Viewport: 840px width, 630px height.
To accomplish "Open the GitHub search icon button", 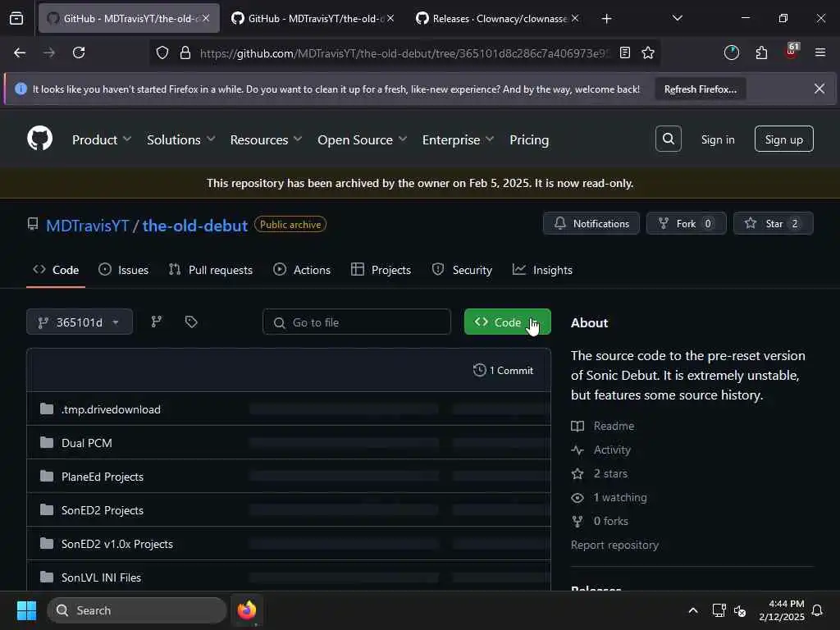I will [x=668, y=139].
